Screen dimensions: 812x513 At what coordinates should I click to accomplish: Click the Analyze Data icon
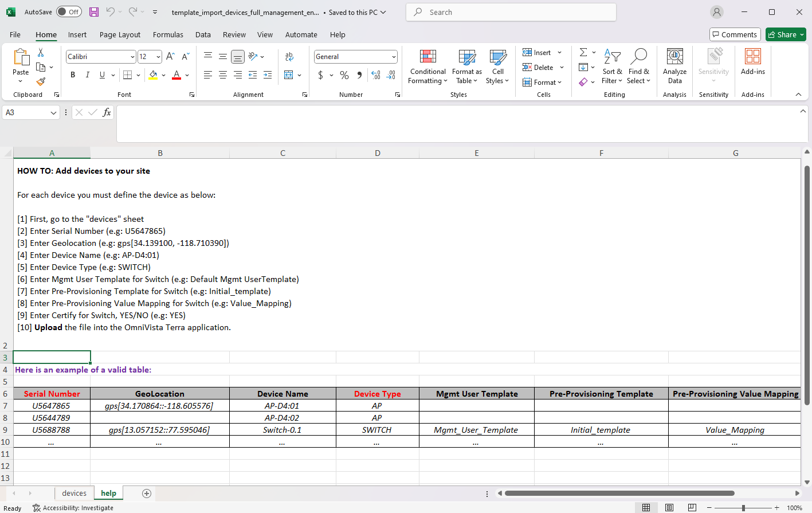click(x=674, y=68)
